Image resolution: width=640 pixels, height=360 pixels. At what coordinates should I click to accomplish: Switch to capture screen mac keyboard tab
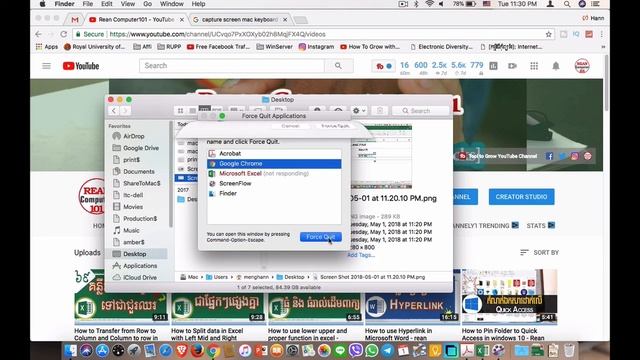coord(240,20)
